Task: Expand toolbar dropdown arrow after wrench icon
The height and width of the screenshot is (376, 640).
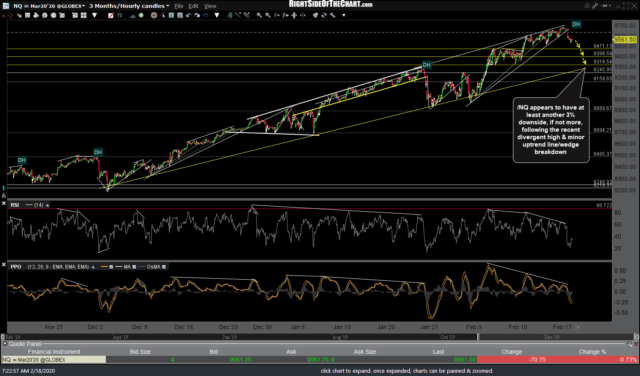Action: (344, 16)
